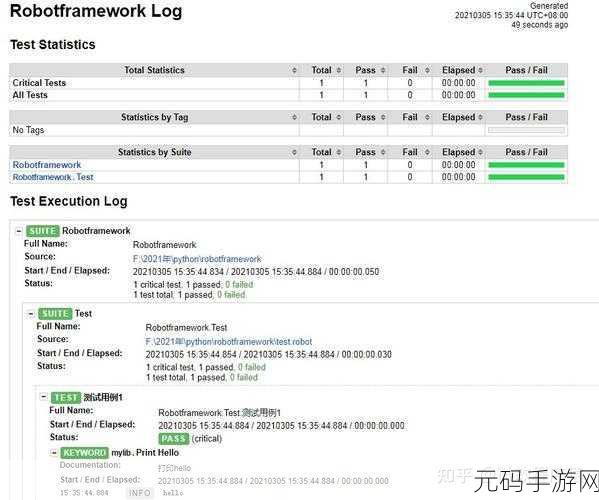Click full name value Robotframework.Test
Screen dimensions: 599x500
click(186, 328)
